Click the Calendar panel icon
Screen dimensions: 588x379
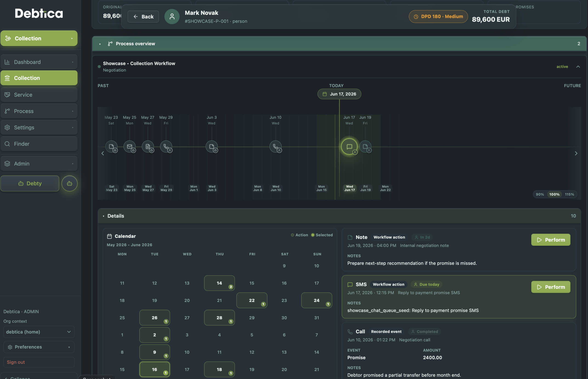point(110,236)
